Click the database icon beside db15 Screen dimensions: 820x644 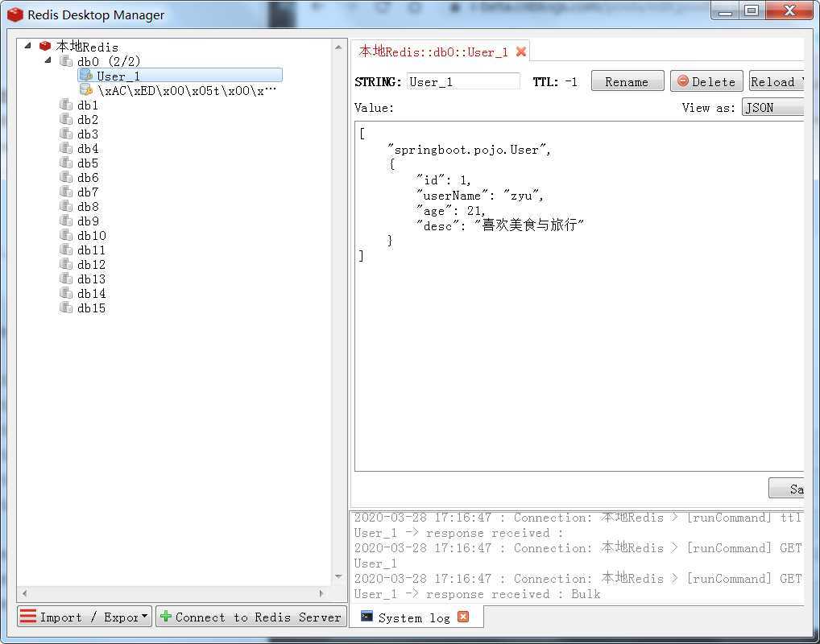point(66,308)
